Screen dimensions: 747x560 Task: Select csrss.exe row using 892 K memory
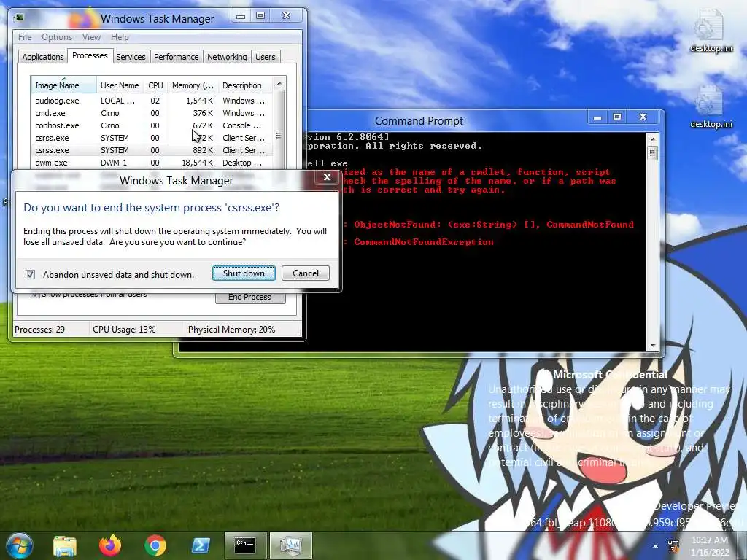point(152,150)
